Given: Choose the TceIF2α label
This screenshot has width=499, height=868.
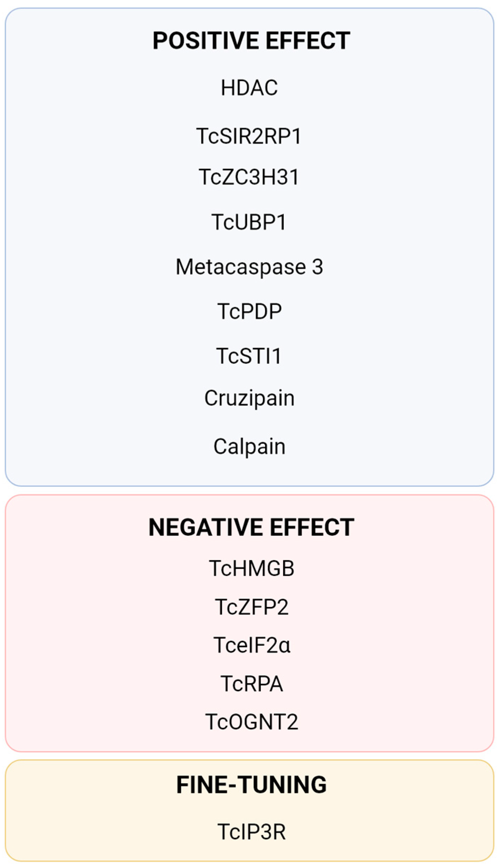Looking at the screenshot, I should pyautogui.click(x=251, y=645).
